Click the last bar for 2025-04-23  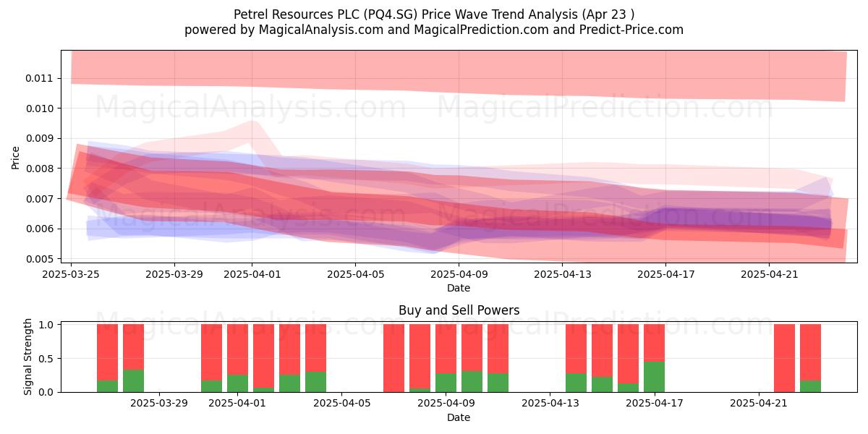click(x=810, y=358)
